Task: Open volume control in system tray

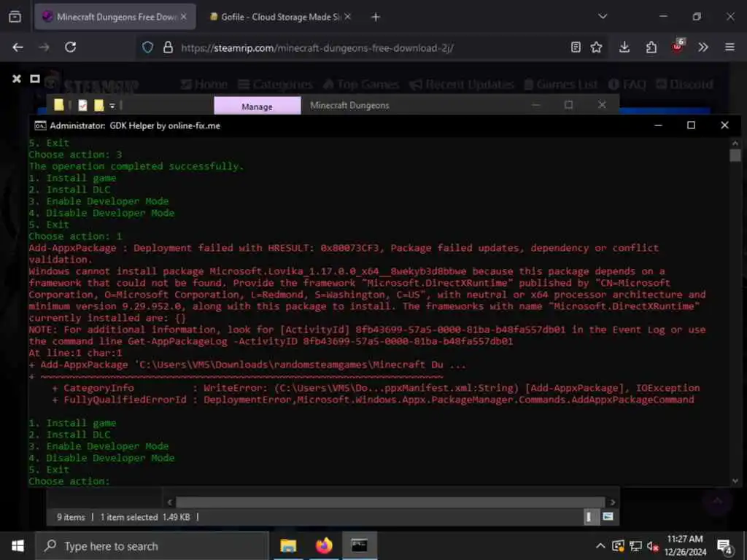Action: click(653, 546)
